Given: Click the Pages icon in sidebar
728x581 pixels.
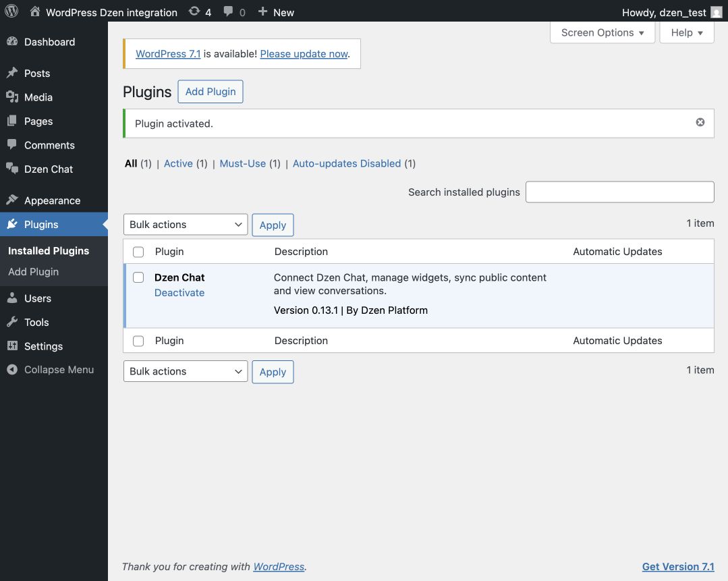Looking at the screenshot, I should click(x=12, y=121).
